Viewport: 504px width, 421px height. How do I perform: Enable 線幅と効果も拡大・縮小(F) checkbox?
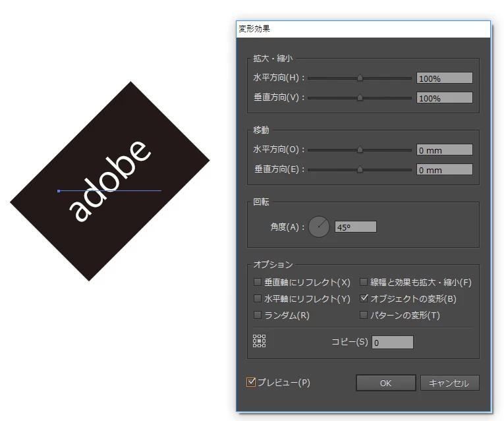click(x=364, y=282)
